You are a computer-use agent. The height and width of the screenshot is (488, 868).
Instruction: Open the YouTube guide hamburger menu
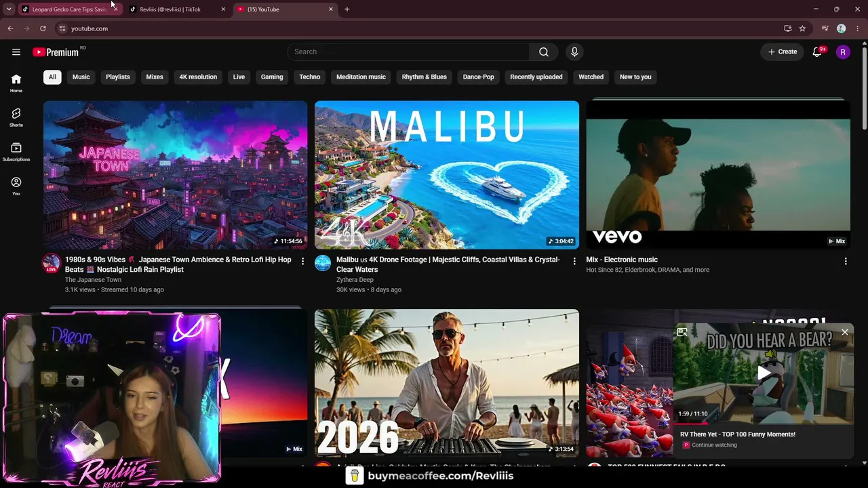tap(16, 52)
